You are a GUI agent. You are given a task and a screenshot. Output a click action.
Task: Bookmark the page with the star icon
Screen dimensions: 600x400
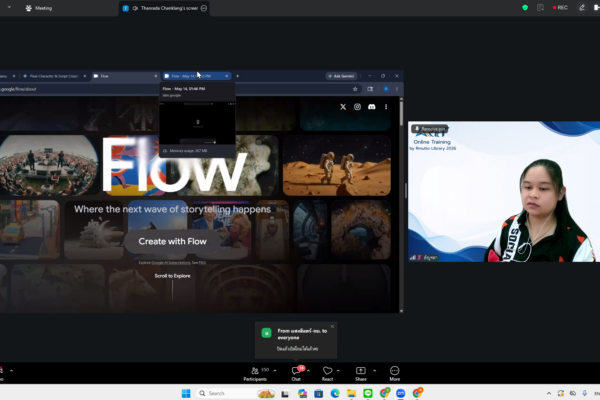[355, 89]
